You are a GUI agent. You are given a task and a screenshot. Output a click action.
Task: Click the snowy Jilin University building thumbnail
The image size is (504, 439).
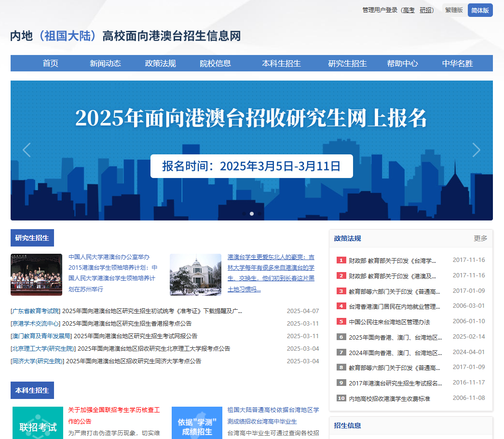point(195,274)
